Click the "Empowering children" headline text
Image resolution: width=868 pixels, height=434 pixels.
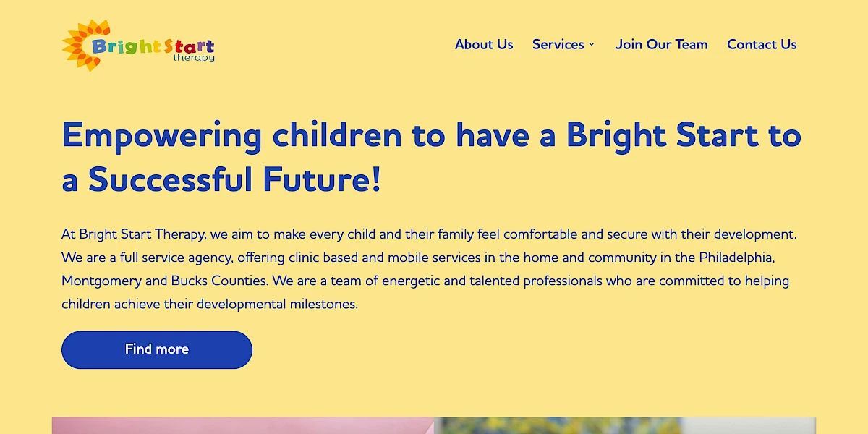click(x=432, y=156)
